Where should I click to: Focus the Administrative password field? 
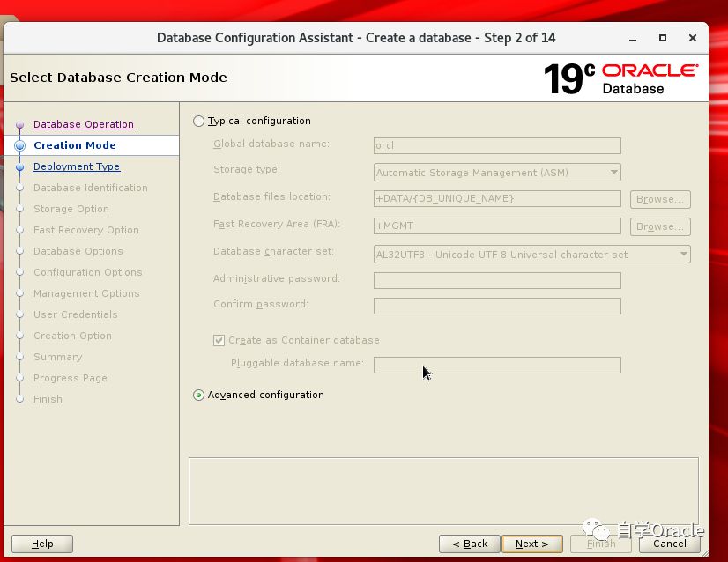coord(497,280)
